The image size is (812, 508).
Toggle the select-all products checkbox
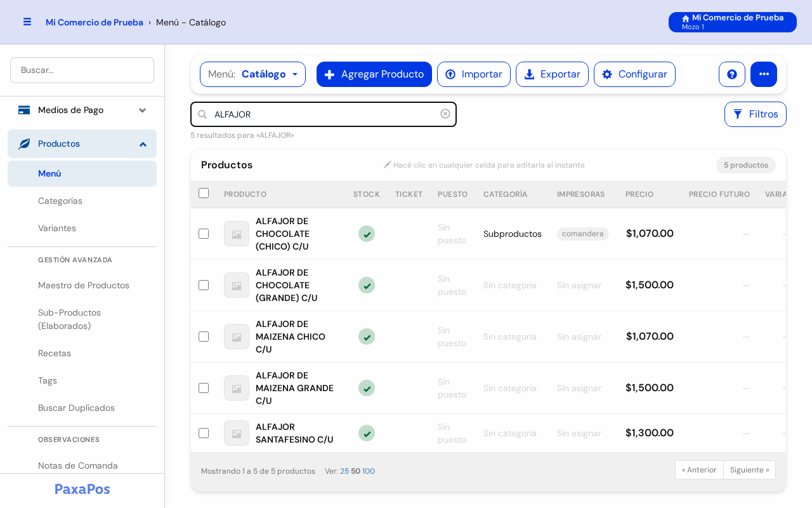click(x=204, y=193)
